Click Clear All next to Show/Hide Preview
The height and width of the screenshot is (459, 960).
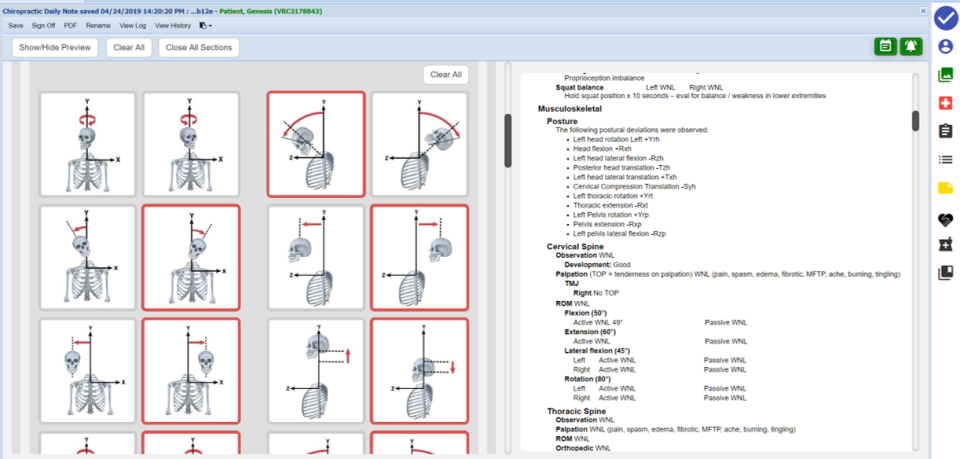[129, 47]
